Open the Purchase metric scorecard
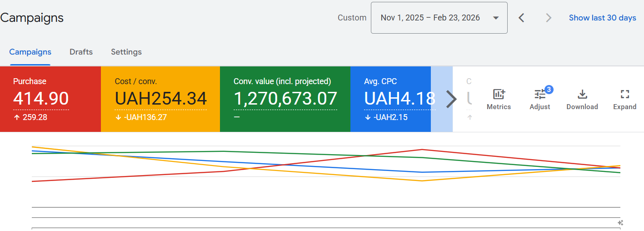The image size is (644, 231). (50, 99)
